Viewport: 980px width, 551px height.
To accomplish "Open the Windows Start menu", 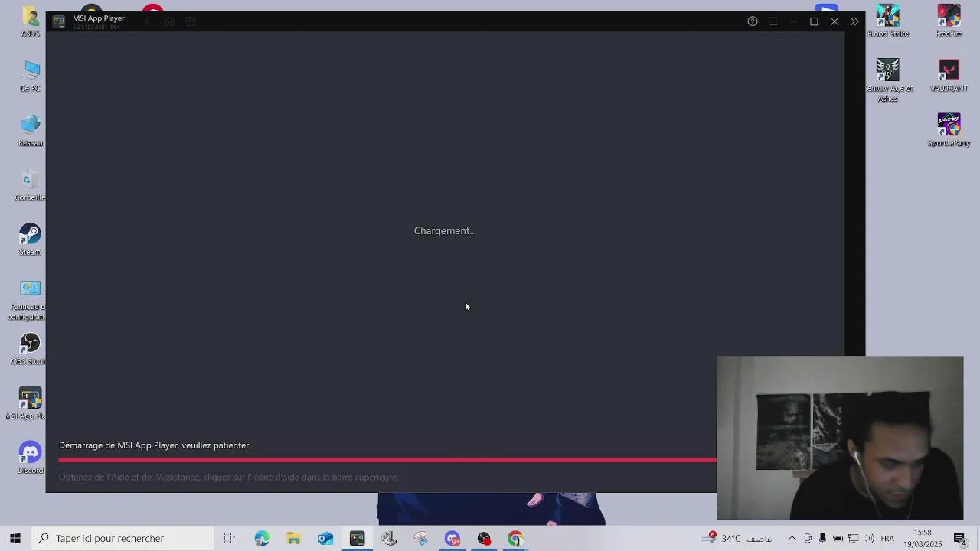I will point(15,538).
